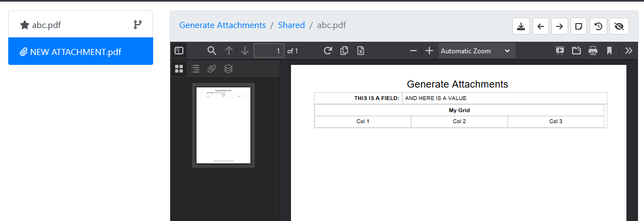Open the Automatic Zoom dropdown

476,51
